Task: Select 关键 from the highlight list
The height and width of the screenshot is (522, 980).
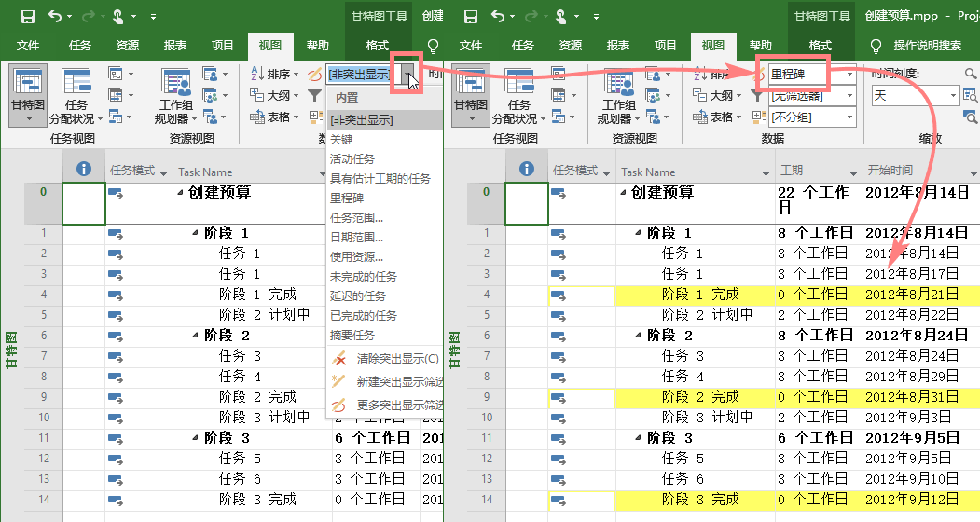Action: 341,140
